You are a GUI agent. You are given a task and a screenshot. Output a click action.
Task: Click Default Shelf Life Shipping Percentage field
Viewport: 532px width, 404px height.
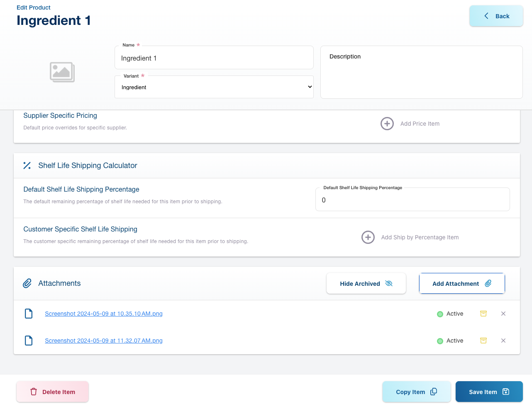[412, 200]
